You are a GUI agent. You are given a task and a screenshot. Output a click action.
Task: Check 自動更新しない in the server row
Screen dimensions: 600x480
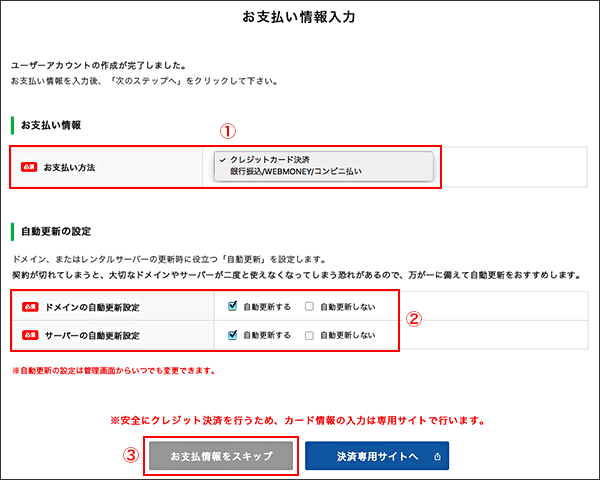tap(310, 335)
